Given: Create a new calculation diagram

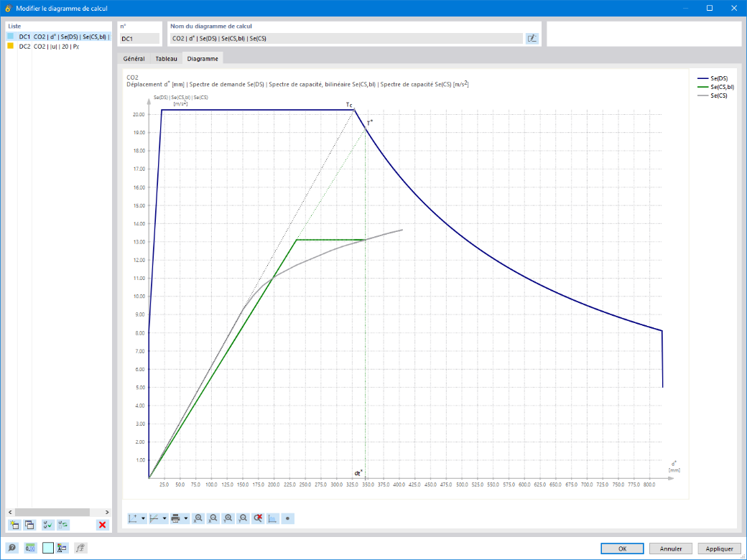Looking at the screenshot, I should point(14,526).
